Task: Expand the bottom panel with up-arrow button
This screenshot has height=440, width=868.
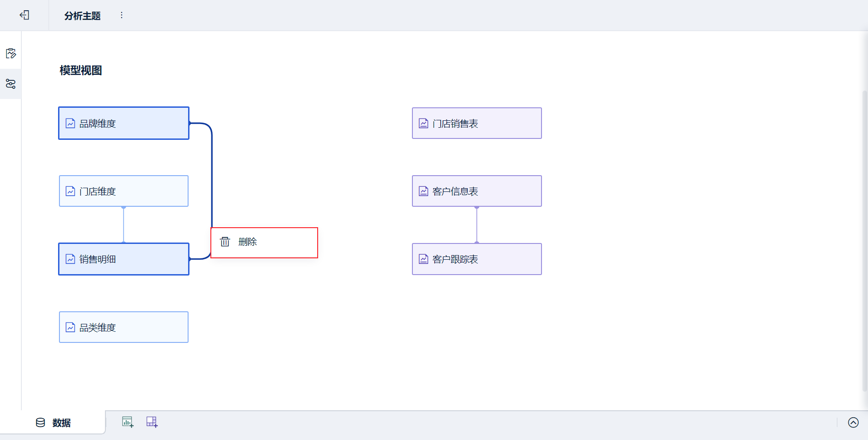Action: click(853, 422)
